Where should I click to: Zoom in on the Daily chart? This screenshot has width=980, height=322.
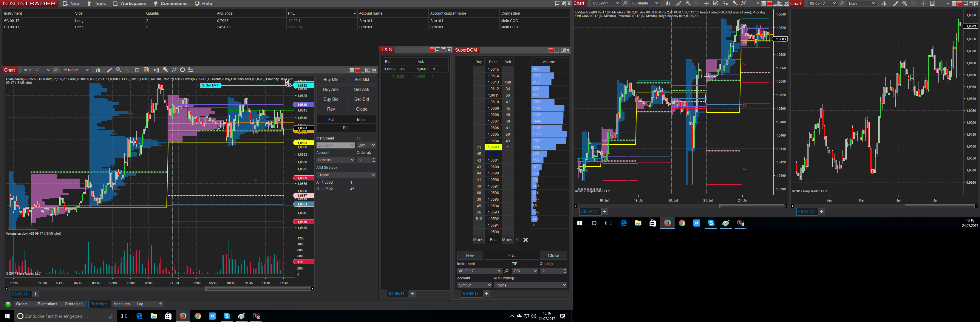tap(905, 3)
